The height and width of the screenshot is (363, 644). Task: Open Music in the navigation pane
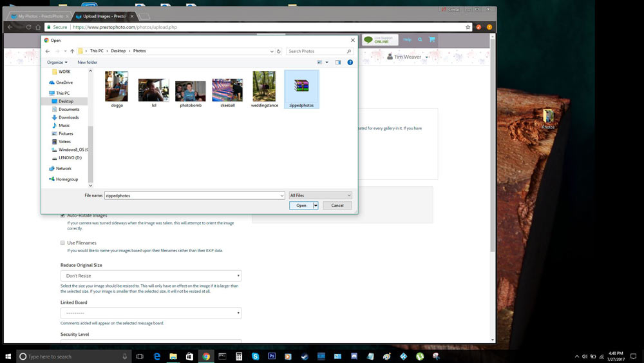click(61, 125)
